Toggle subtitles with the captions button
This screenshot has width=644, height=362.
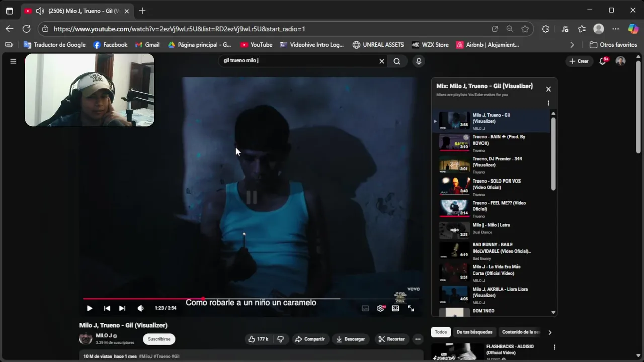tap(366, 308)
